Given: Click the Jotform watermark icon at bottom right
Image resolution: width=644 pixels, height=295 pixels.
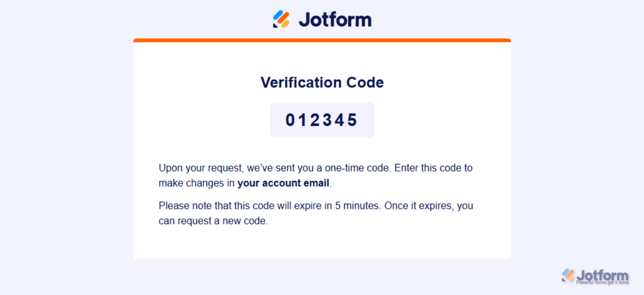Looking at the screenshot, I should pyautogui.click(x=568, y=275).
